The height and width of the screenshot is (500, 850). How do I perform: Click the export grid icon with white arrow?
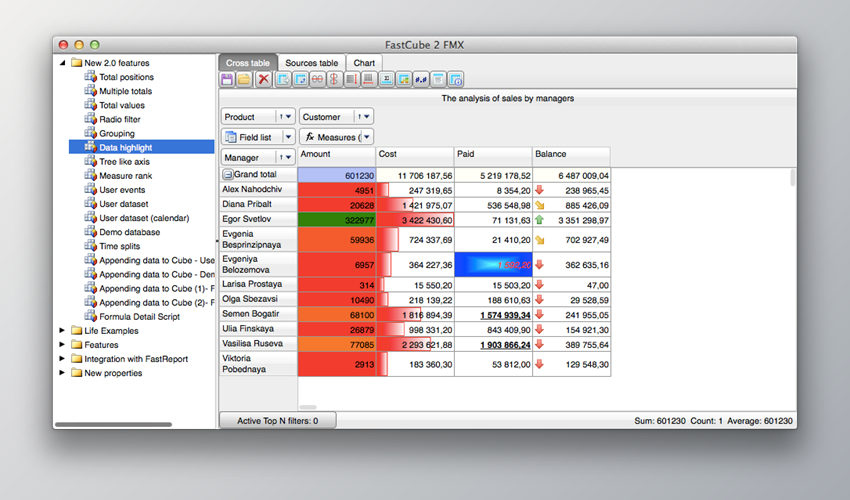point(283,80)
